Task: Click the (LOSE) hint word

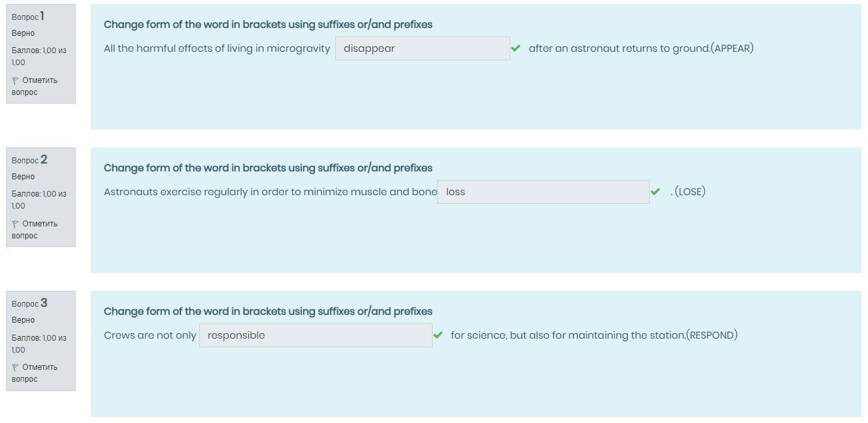Action: pos(689,192)
